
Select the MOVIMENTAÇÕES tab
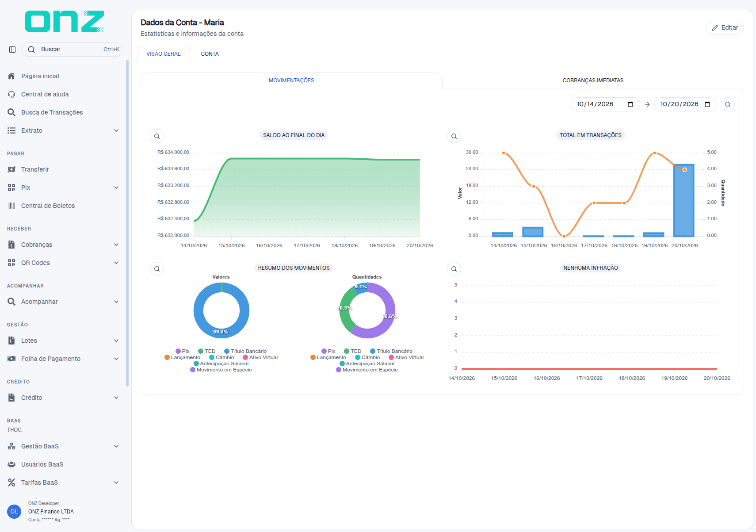291,80
